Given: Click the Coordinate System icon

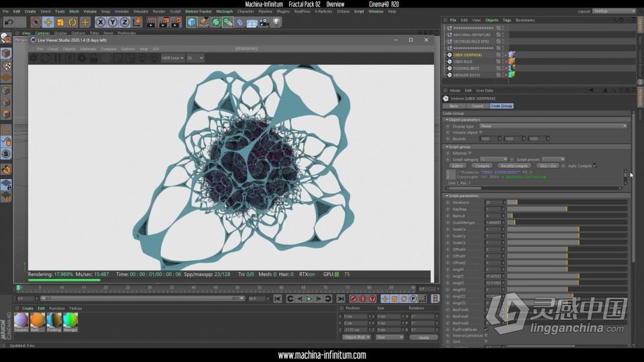Looking at the screenshot, I should pyautogui.click(x=137, y=22).
